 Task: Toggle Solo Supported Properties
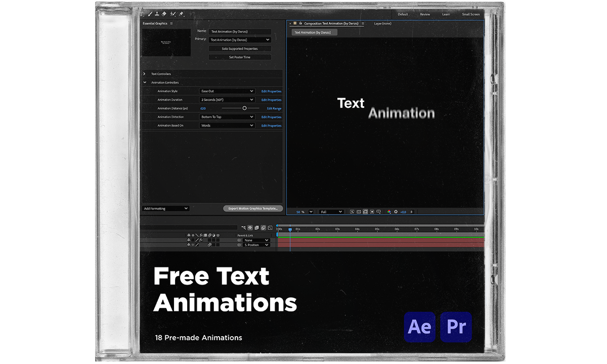click(240, 48)
